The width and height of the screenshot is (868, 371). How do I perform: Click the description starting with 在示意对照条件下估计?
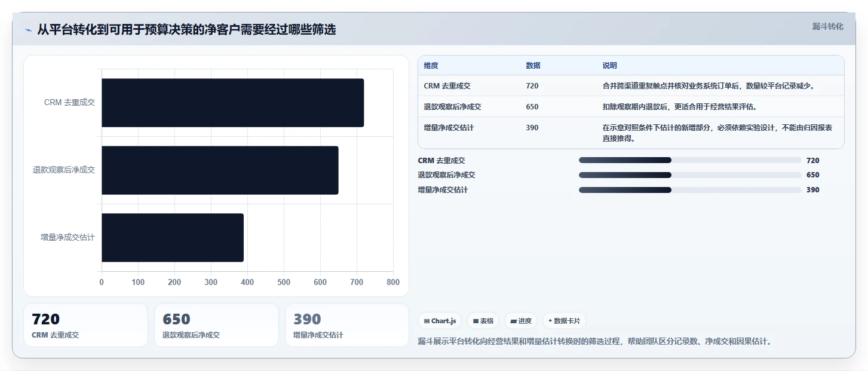[x=717, y=133]
